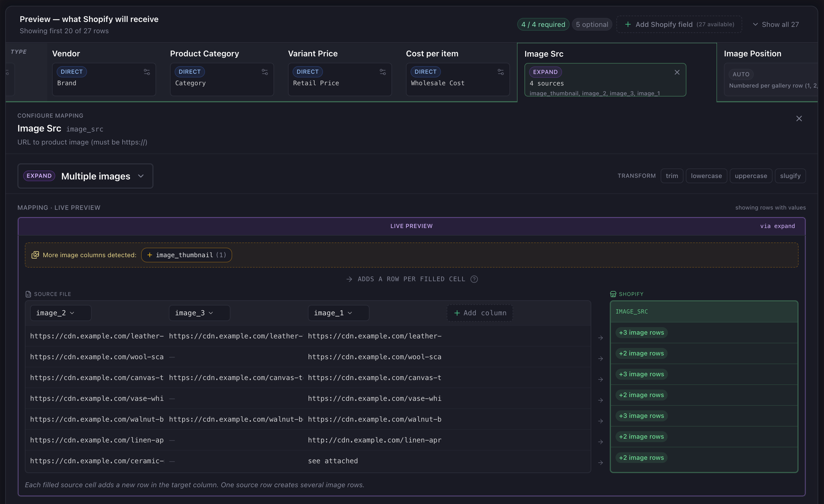
Task: Click image_2 cell for ceramic row
Action: click(97, 461)
